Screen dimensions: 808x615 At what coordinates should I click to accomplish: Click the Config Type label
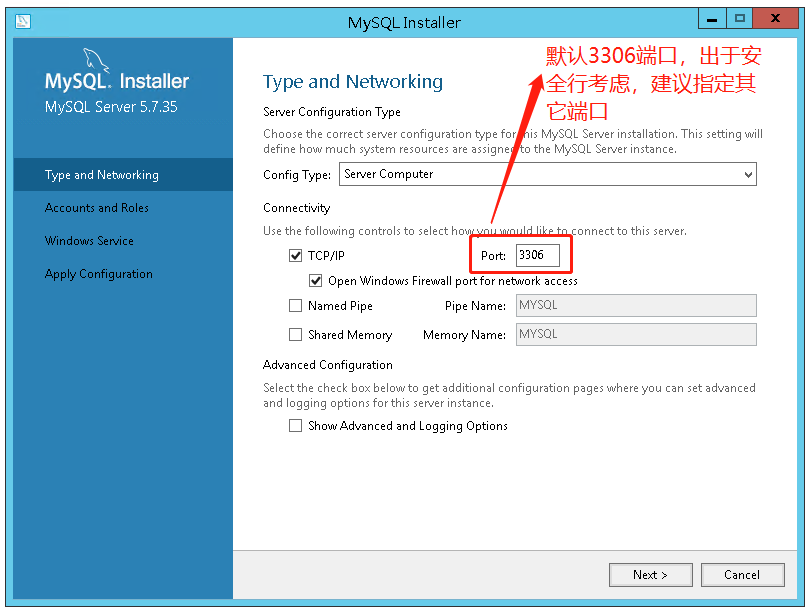click(297, 175)
